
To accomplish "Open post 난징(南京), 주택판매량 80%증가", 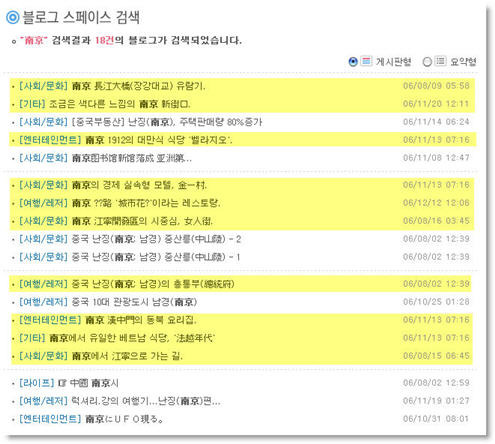I will point(167,122).
